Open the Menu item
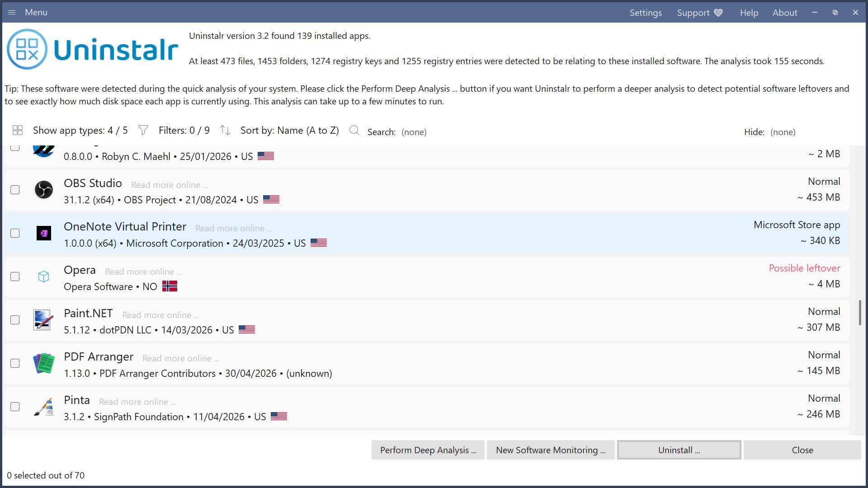 [x=36, y=13]
